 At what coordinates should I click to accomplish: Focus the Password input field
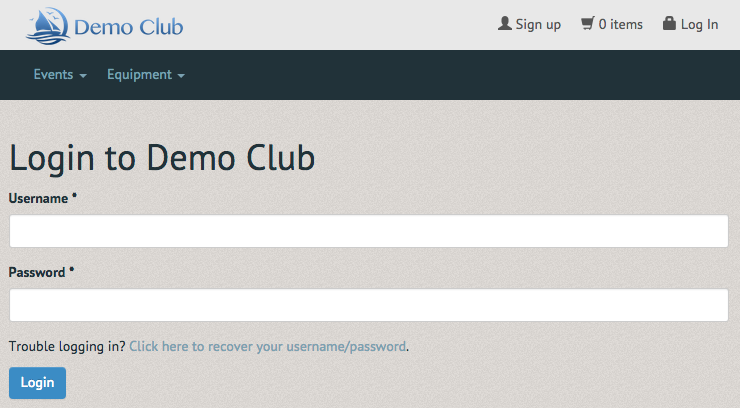tap(369, 305)
